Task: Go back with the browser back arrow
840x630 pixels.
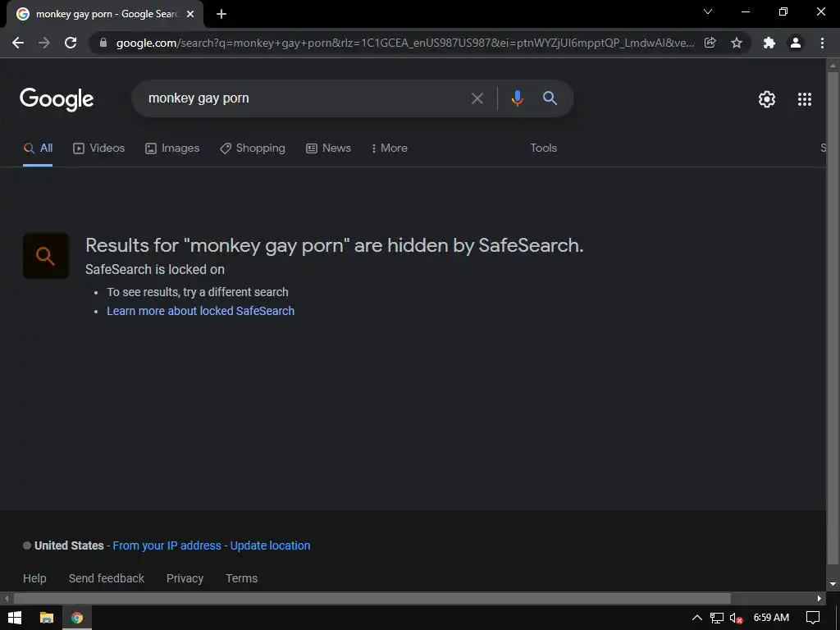Action: (x=18, y=43)
